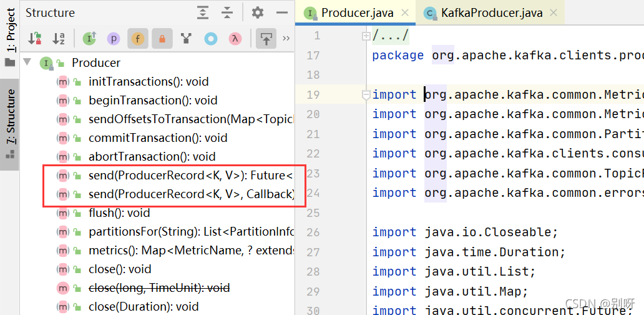This screenshot has width=644, height=315.
Task: Click import java.util.Map line
Action: click(x=450, y=291)
